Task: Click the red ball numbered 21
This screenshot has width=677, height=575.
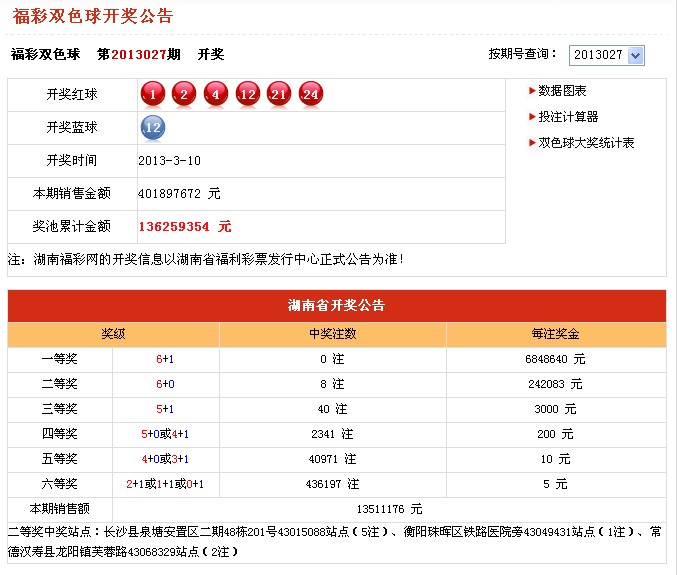Action: pyautogui.click(x=279, y=94)
